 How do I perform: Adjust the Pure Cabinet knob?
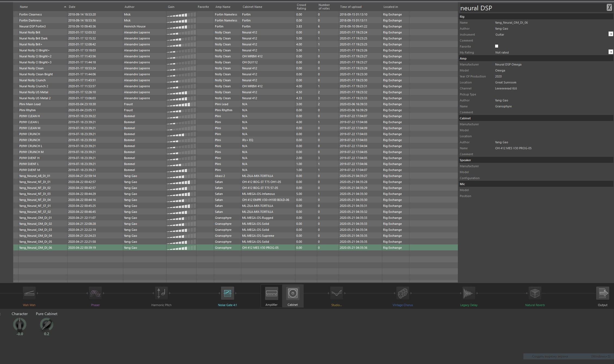[47, 324]
